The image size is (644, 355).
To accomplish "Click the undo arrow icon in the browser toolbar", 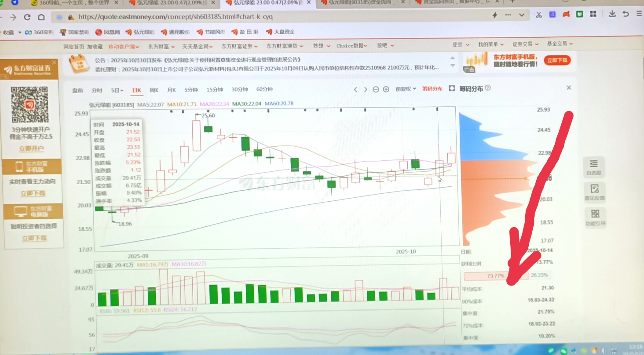I will point(626,14).
